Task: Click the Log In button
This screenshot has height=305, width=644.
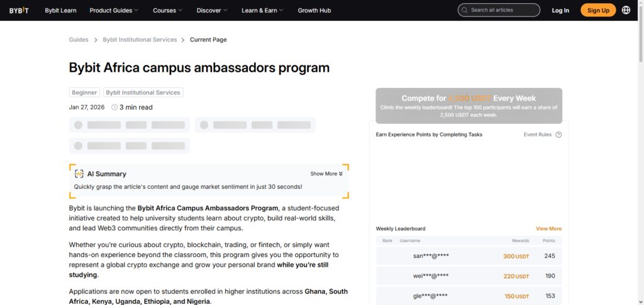Action: click(x=560, y=10)
